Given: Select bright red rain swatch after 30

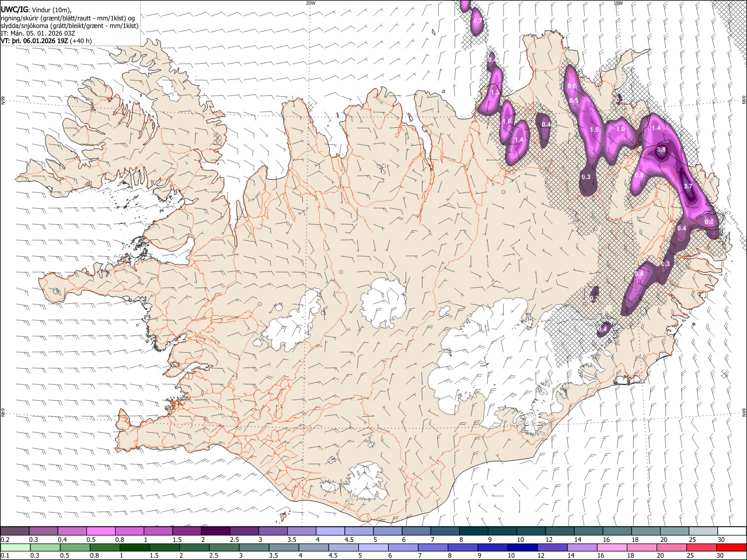Looking at the screenshot, I should pyautogui.click(x=731, y=547).
